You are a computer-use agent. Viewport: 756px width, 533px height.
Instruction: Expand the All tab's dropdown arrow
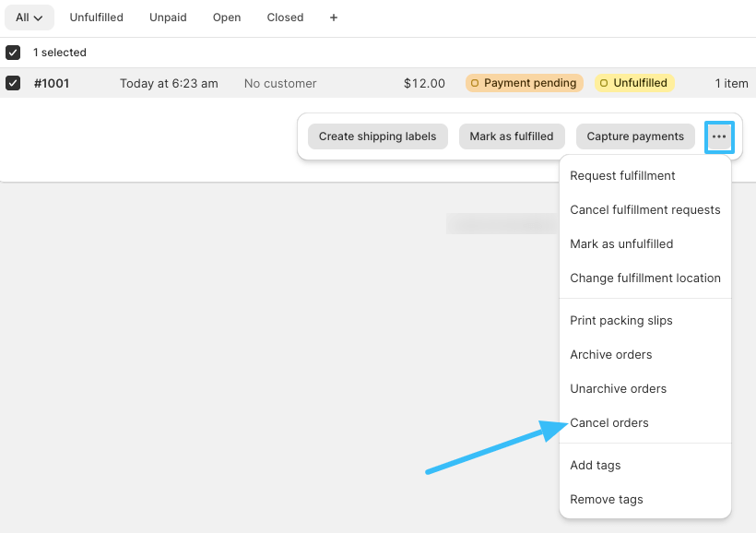(x=39, y=17)
